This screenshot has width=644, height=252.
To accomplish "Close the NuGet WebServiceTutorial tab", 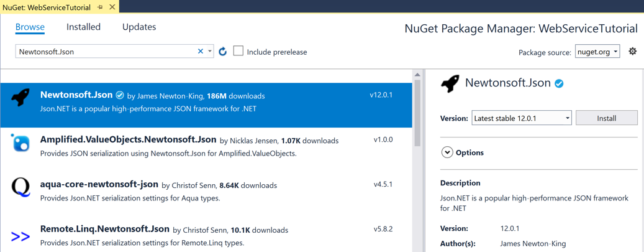I will [112, 7].
